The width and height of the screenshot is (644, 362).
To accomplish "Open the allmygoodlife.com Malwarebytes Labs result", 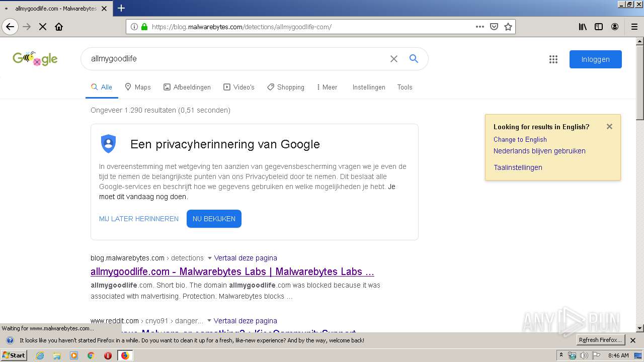I will [232, 271].
